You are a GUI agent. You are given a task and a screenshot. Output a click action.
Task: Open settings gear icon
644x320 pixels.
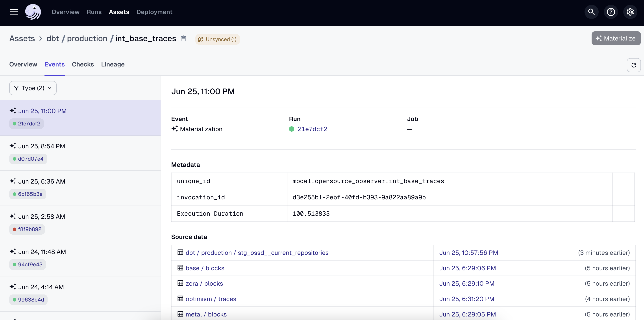(x=630, y=12)
